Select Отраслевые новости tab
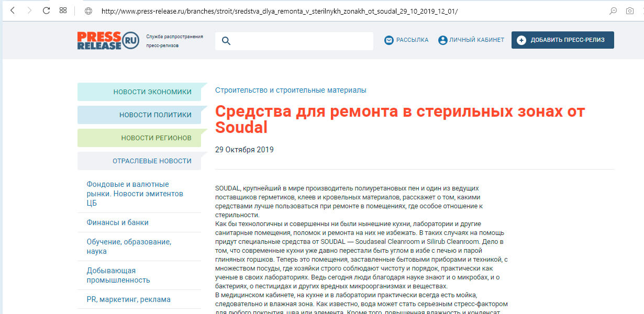644x314 pixels. [x=139, y=161]
